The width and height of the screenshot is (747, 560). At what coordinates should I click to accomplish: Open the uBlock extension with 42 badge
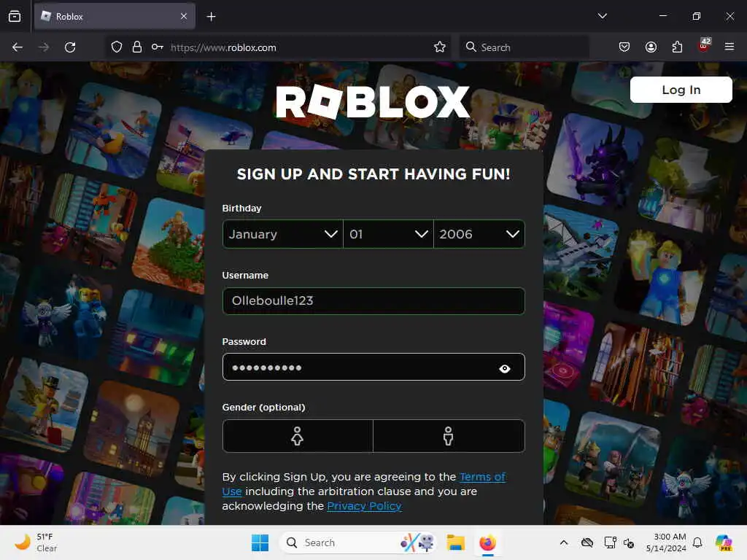704,45
